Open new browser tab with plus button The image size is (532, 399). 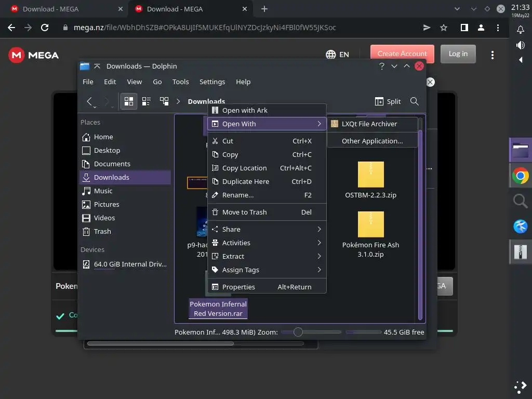click(x=264, y=9)
